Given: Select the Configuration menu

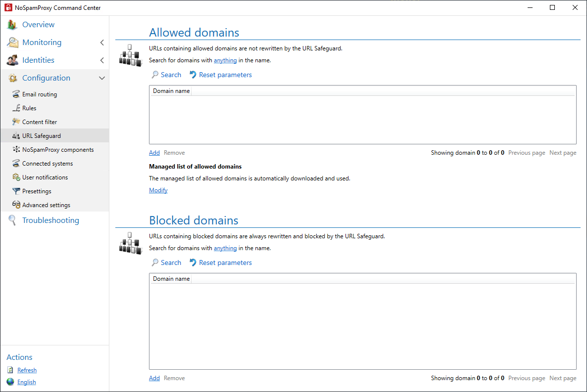Looking at the screenshot, I should [x=46, y=78].
